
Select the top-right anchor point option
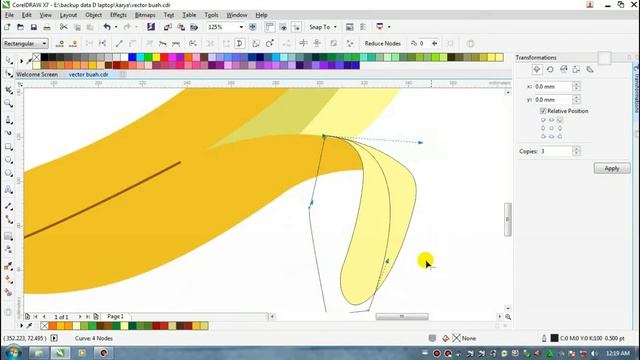[x=560, y=120]
